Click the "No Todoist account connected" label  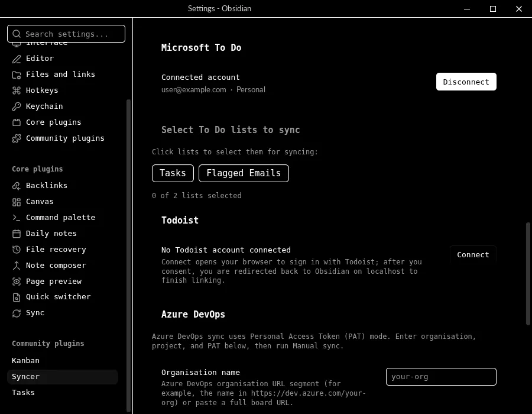tap(226, 250)
